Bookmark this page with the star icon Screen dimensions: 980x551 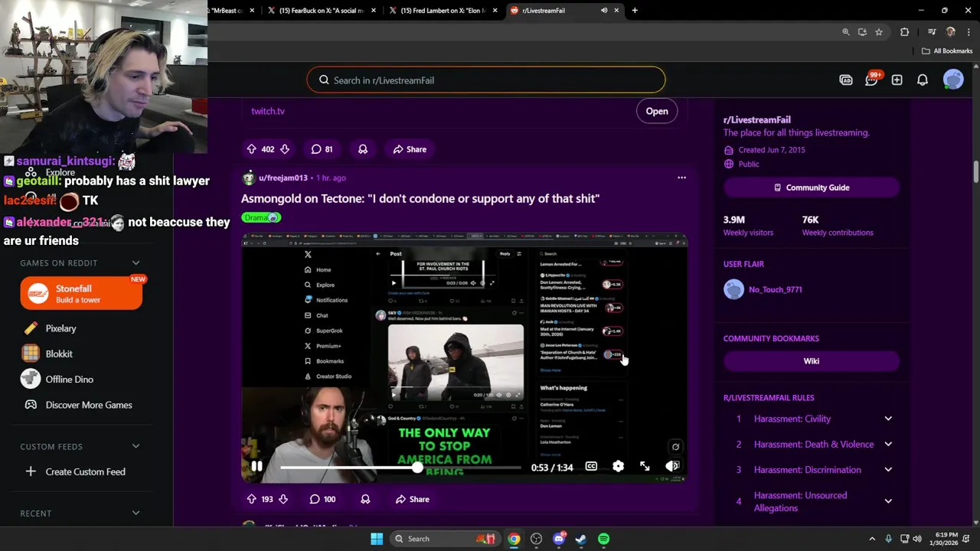pos(879,32)
